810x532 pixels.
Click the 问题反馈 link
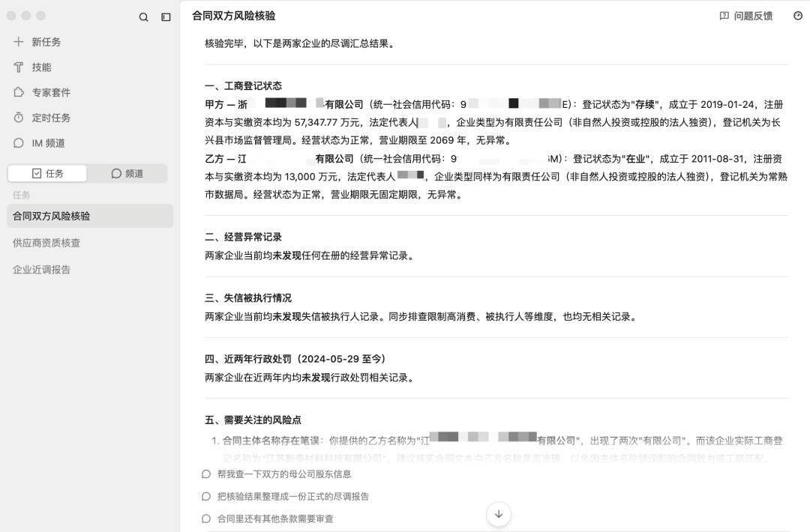point(746,16)
